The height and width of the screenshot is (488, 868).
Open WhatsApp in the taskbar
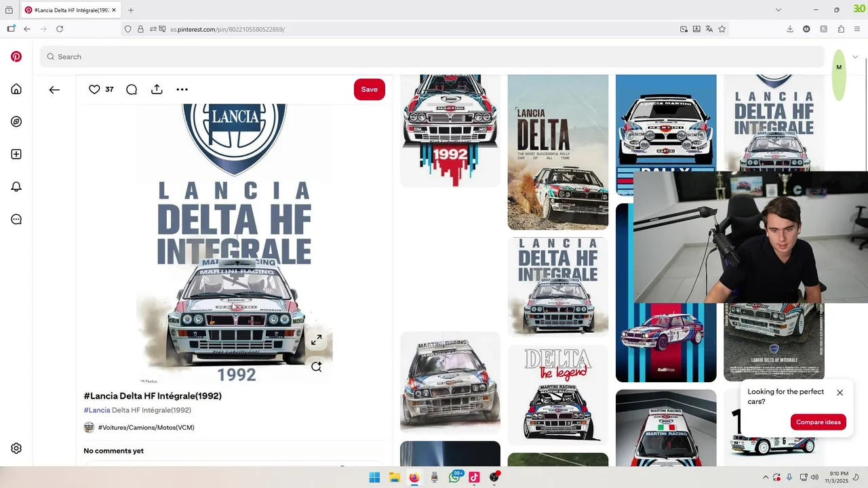[454, 477]
